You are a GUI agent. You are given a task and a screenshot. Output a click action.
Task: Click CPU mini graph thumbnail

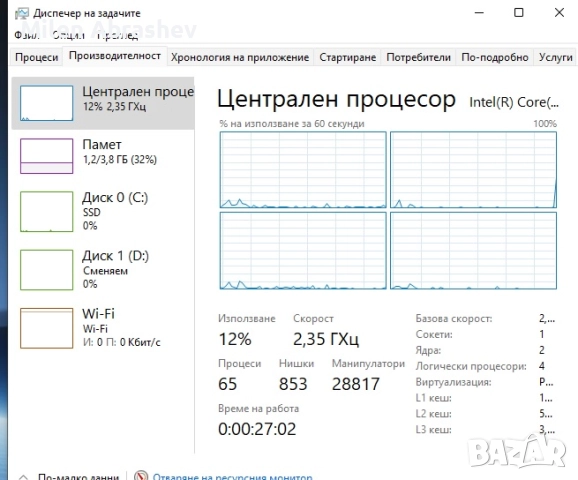click(46, 103)
